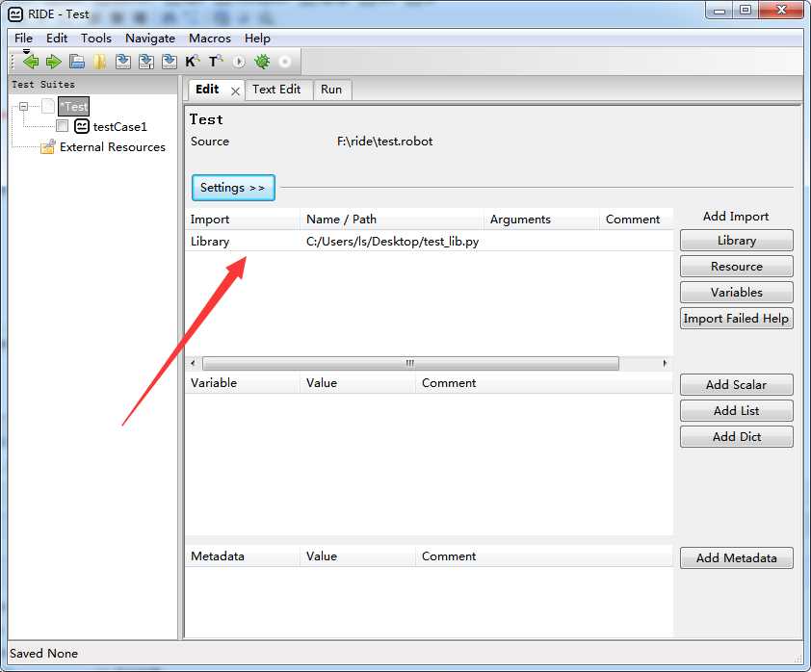Select External Resources tree item

(113, 146)
